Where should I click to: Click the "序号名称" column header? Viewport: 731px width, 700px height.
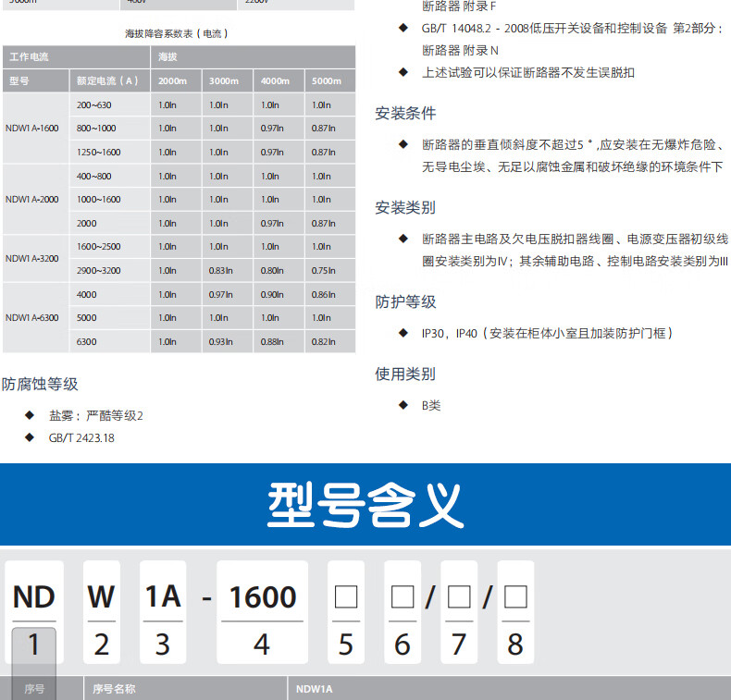click(x=114, y=689)
